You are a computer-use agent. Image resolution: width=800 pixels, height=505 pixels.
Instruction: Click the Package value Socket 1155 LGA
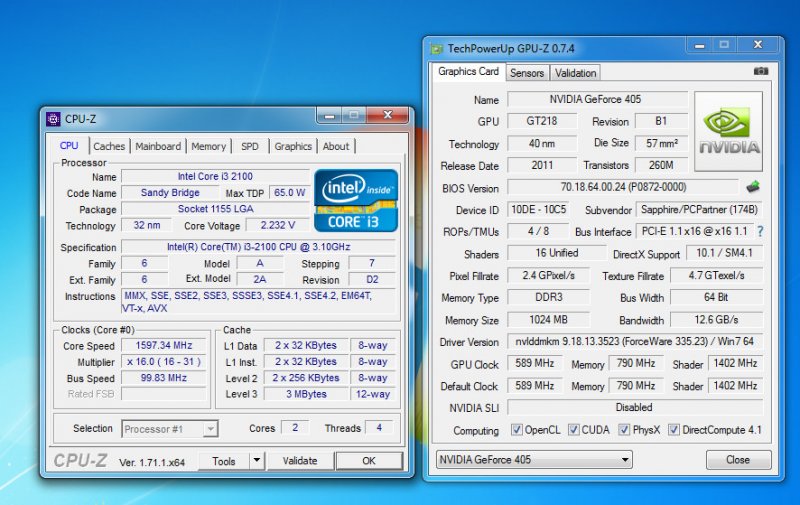pyautogui.click(x=215, y=209)
